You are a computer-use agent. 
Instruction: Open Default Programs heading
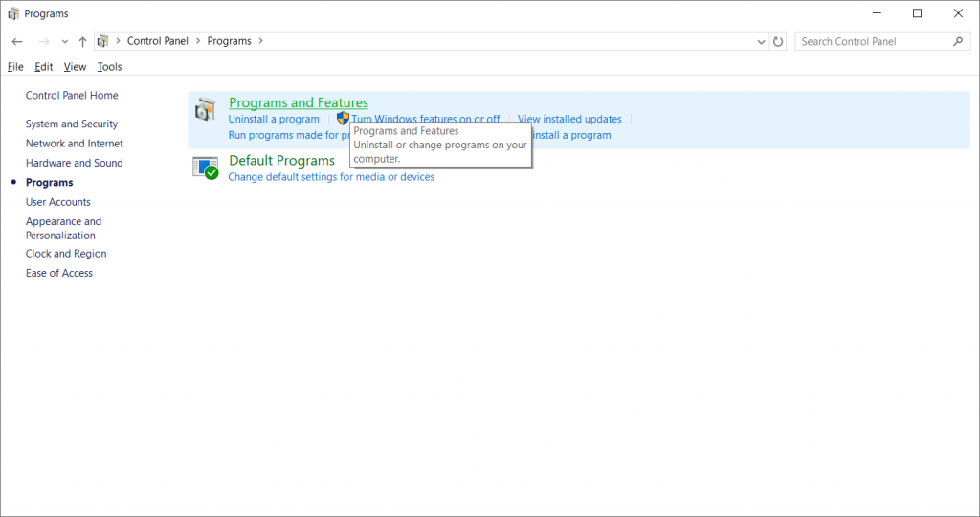pos(282,161)
